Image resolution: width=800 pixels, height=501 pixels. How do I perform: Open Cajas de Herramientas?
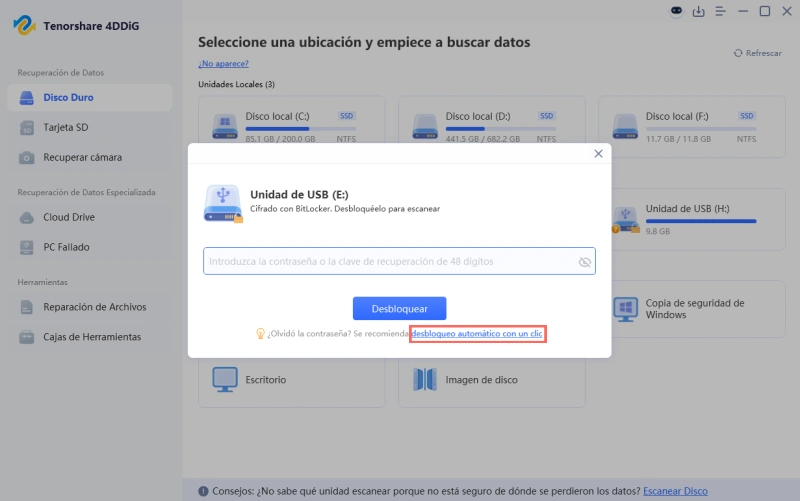(89, 337)
